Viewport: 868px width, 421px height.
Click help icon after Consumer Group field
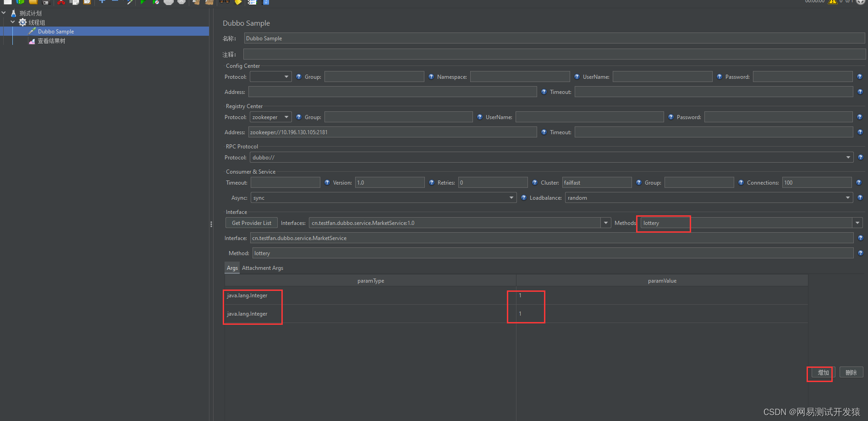point(741,183)
